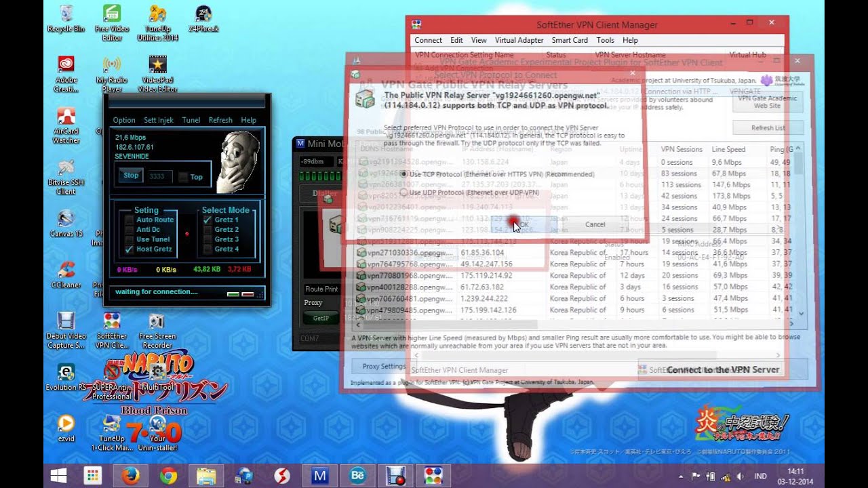Open the Free Video Editor desktop icon
Image resolution: width=868 pixels, height=488 pixels.
click(112, 23)
